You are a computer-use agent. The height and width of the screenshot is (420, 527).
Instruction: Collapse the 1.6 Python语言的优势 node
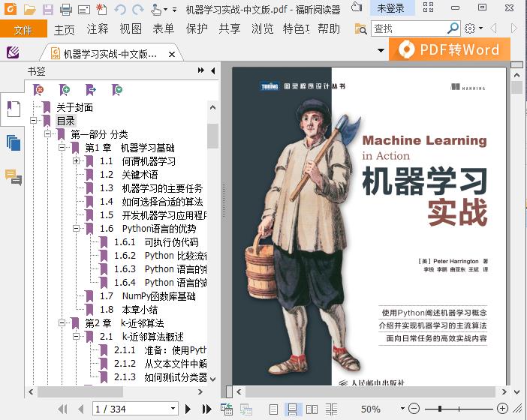(x=77, y=228)
